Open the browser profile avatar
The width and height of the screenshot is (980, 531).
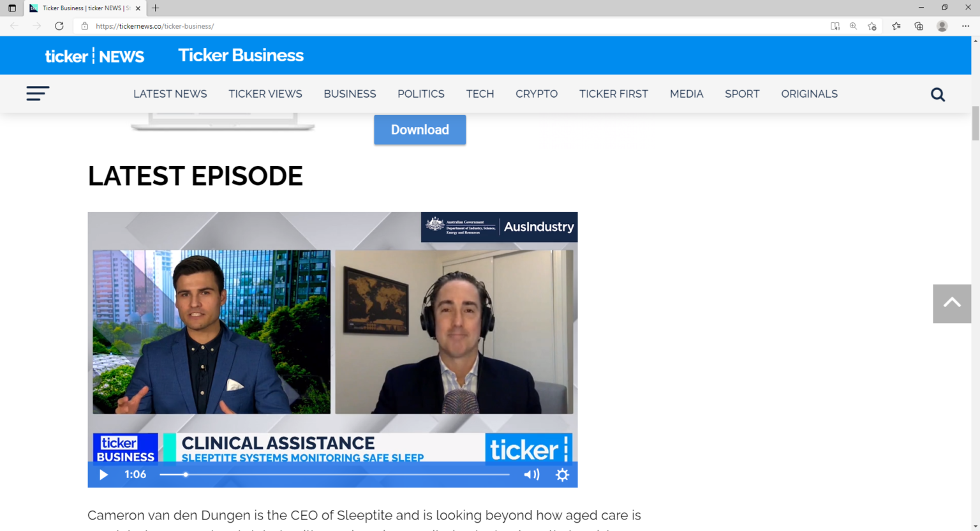pos(942,26)
